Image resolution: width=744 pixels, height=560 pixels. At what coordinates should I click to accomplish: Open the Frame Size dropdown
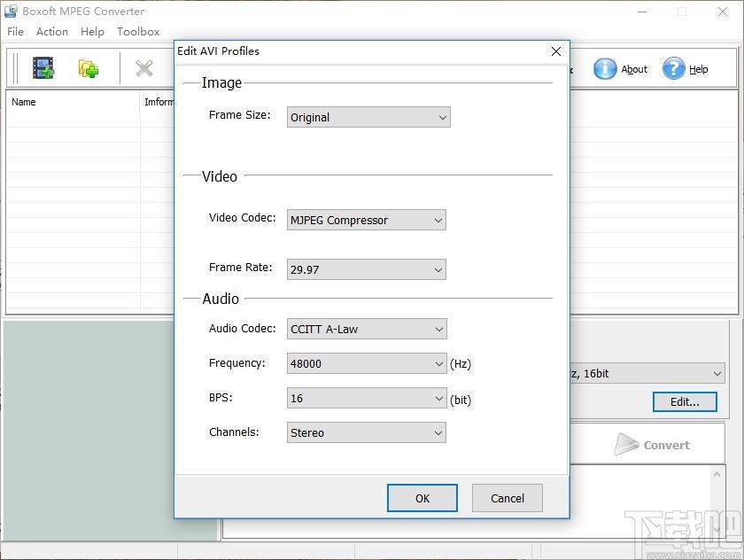pyautogui.click(x=368, y=117)
